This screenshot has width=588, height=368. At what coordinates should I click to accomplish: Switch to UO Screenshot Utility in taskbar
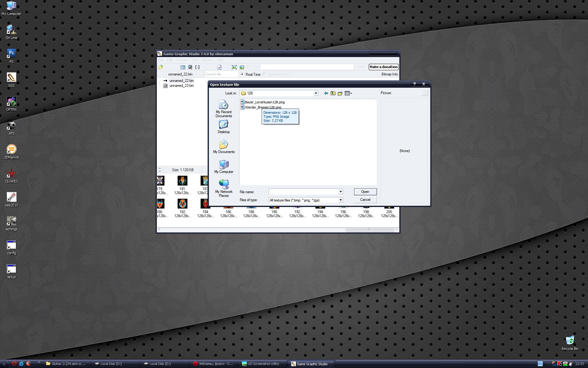263,364
